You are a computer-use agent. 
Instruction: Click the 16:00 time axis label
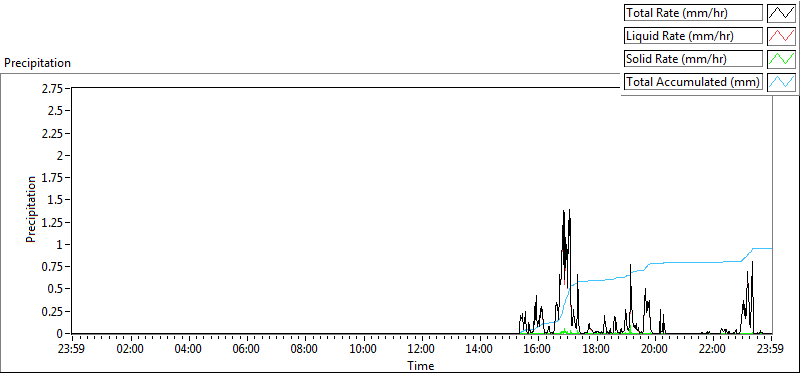pyautogui.click(x=538, y=350)
